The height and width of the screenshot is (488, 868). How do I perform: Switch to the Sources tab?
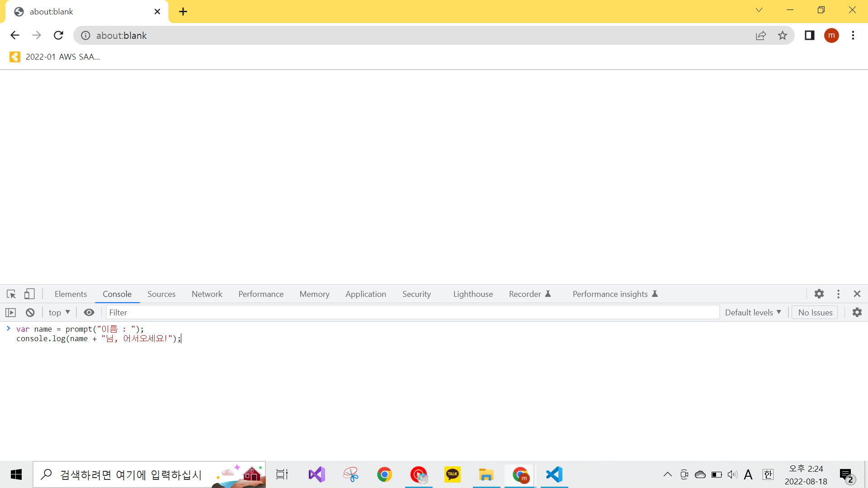point(161,294)
